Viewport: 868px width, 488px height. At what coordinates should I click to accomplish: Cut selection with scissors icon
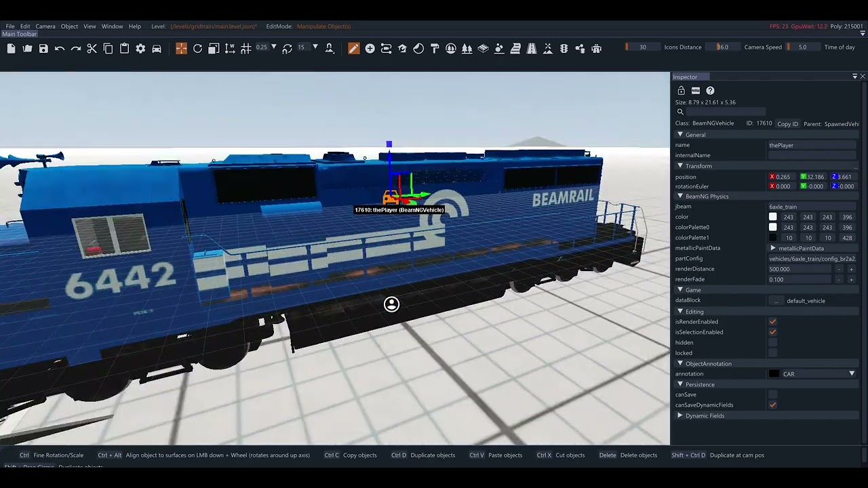point(92,48)
